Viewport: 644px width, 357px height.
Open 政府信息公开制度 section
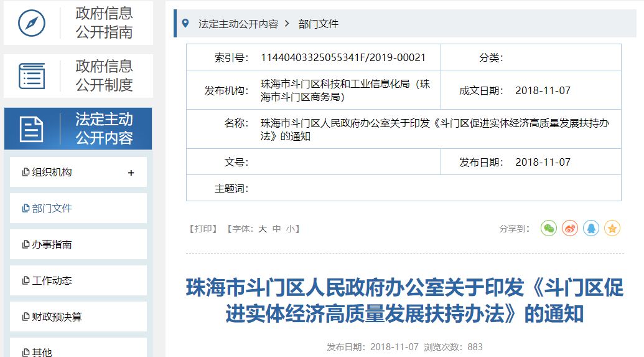coord(78,76)
